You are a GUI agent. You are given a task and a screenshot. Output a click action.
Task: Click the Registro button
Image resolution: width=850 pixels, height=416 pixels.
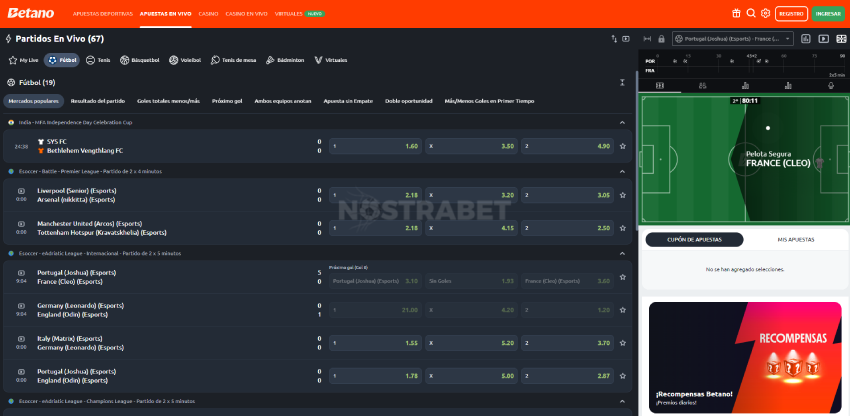791,14
